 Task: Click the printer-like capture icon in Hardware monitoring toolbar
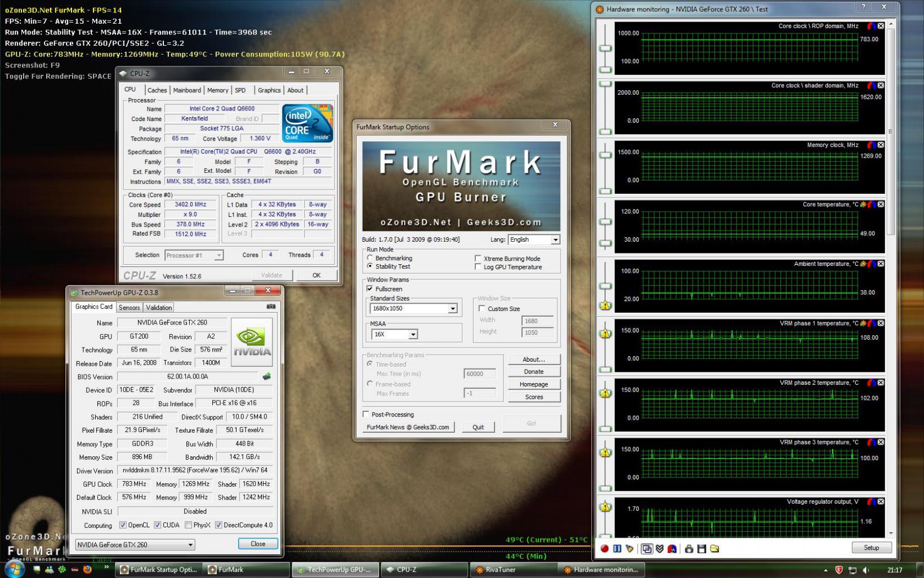[x=689, y=548]
